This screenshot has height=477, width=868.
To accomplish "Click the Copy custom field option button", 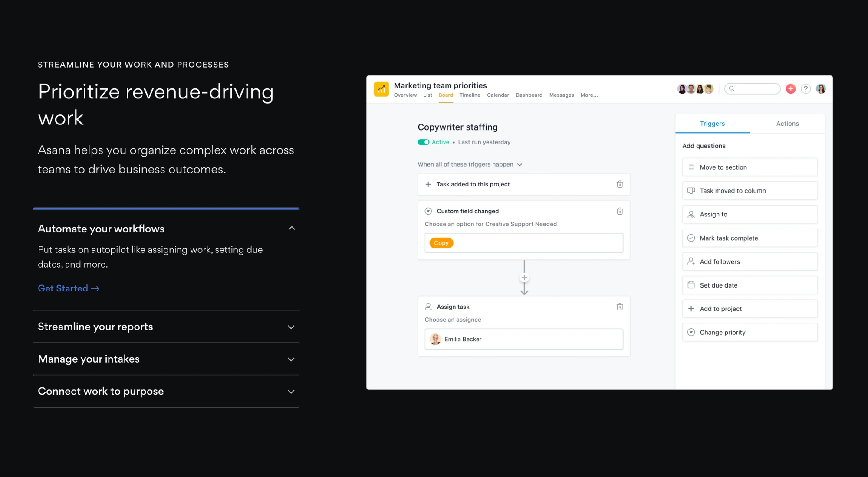I will point(441,242).
